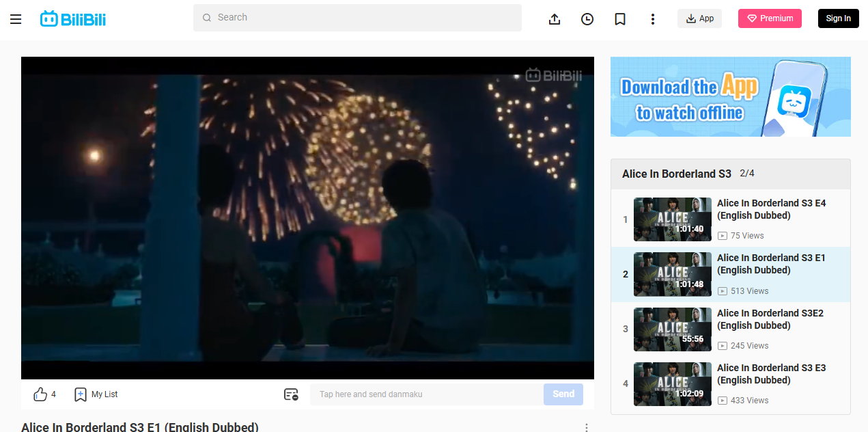Click the search magnifier icon

207,18
